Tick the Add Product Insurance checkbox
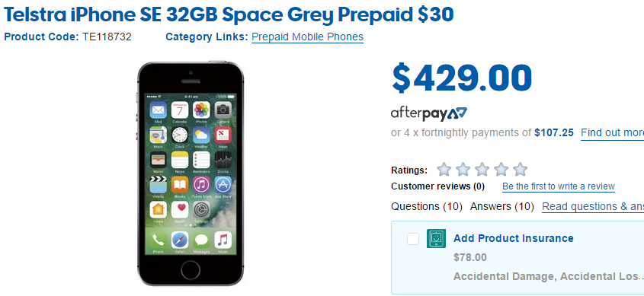Screen dimensions: 644x296 coord(413,239)
